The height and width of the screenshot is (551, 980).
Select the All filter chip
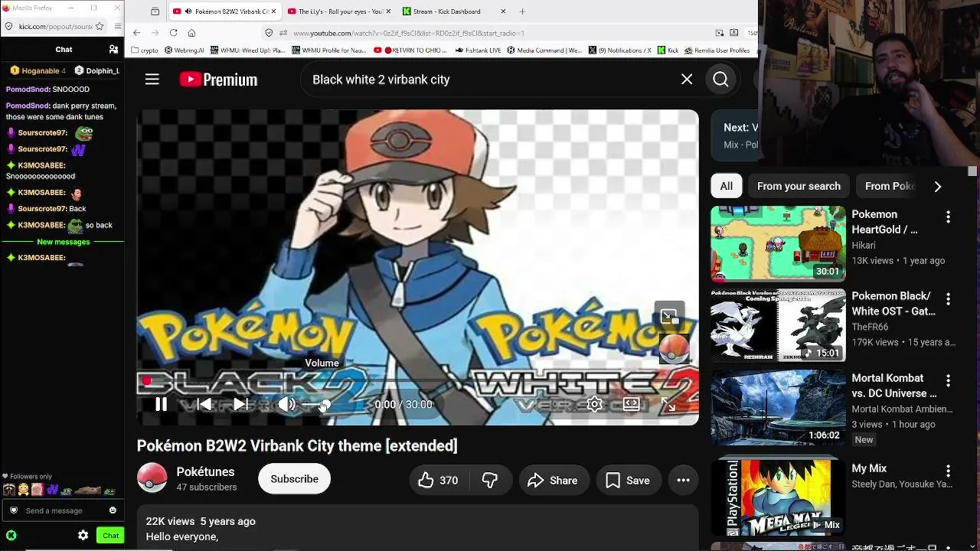[x=727, y=186]
